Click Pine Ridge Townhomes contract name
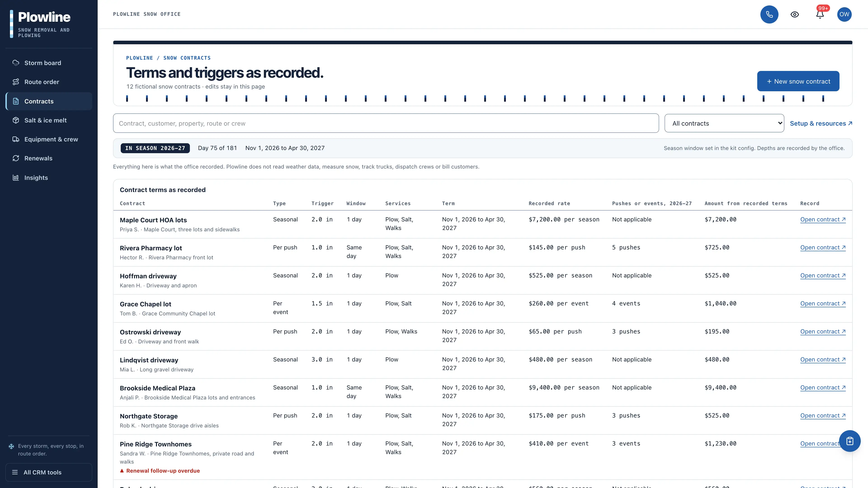This screenshot has width=868, height=488. click(x=155, y=444)
